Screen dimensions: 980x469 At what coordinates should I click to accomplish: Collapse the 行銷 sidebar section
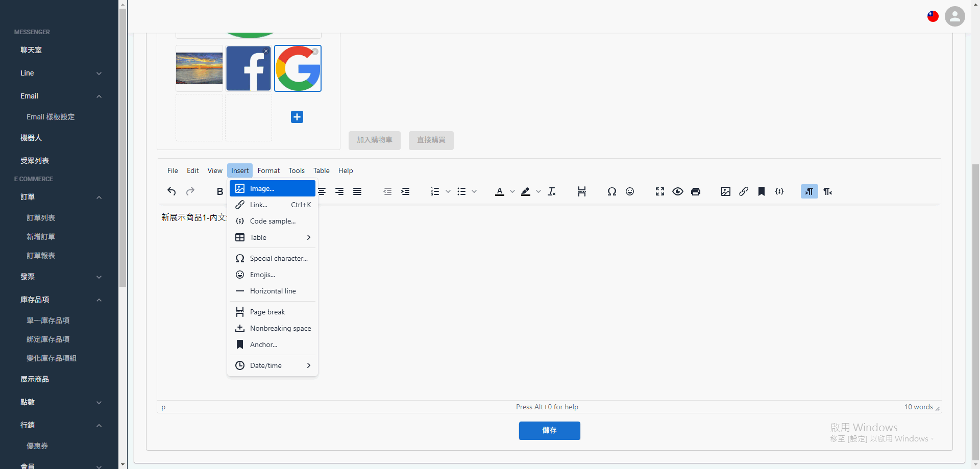99,426
